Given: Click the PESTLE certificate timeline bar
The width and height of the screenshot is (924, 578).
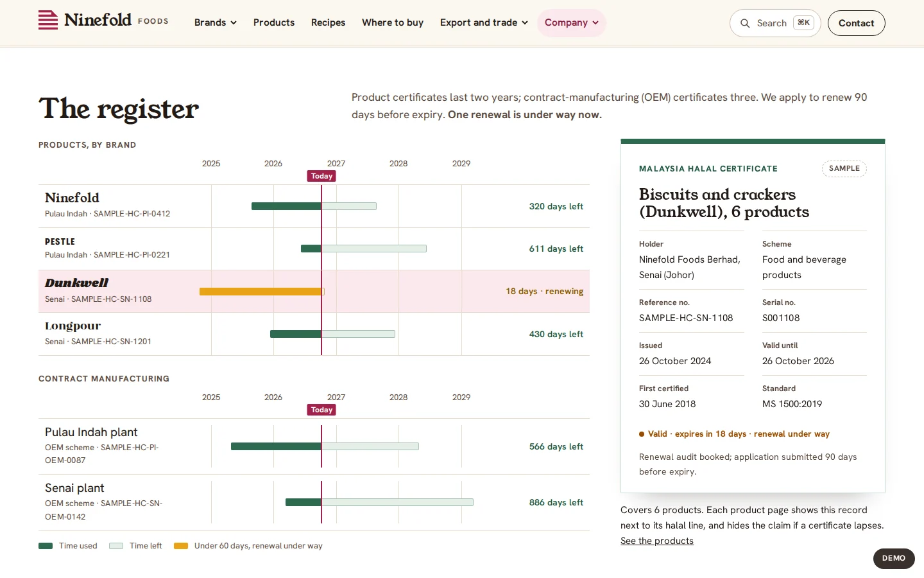Looking at the screenshot, I should [364, 249].
